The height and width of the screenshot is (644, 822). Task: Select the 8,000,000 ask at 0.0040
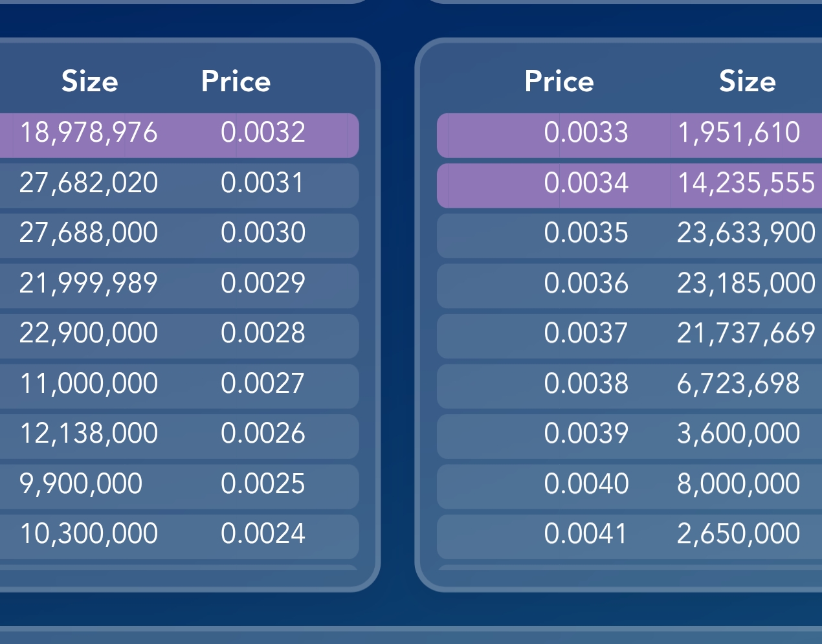click(629, 486)
